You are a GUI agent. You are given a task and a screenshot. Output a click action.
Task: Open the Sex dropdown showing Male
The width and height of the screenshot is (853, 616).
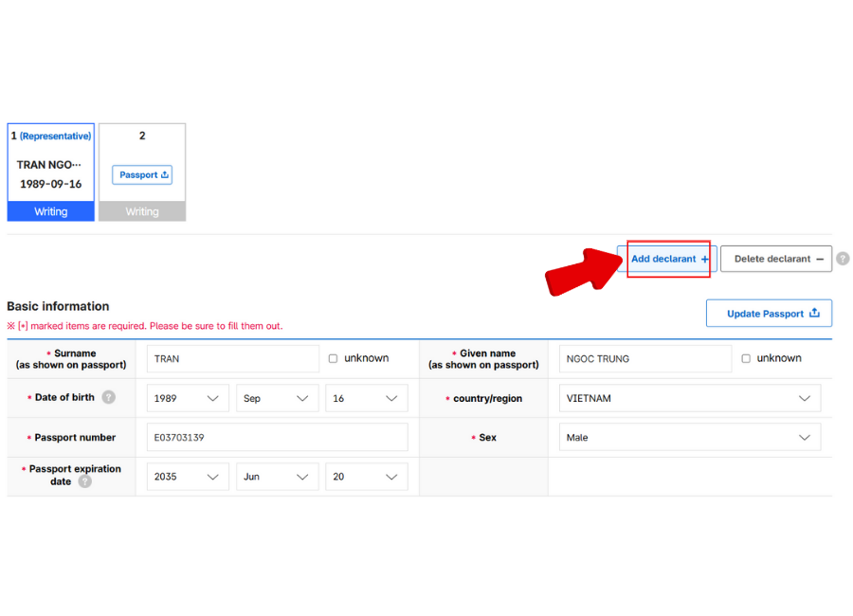point(689,438)
